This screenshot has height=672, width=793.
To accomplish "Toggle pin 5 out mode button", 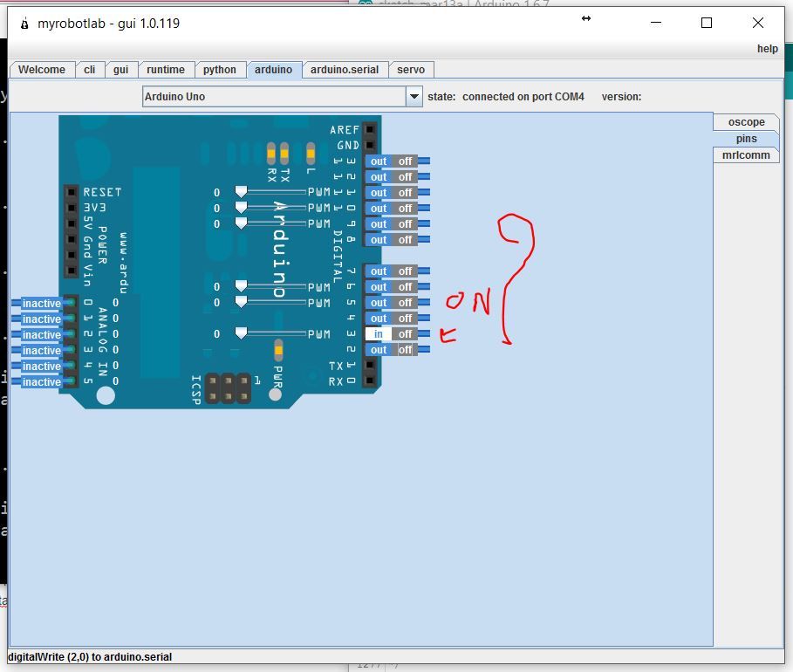I will coord(379,303).
